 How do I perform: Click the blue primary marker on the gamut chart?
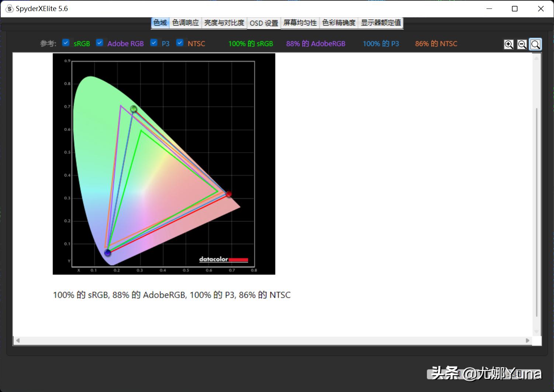coord(107,253)
